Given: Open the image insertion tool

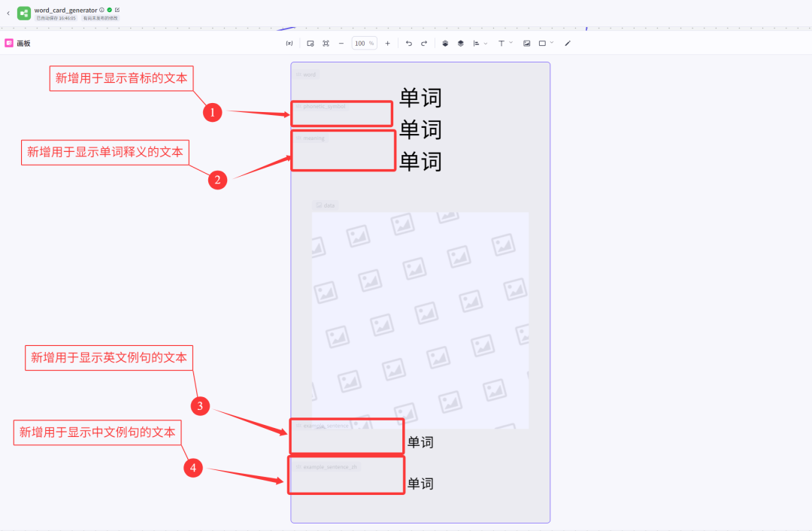Looking at the screenshot, I should [526, 43].
